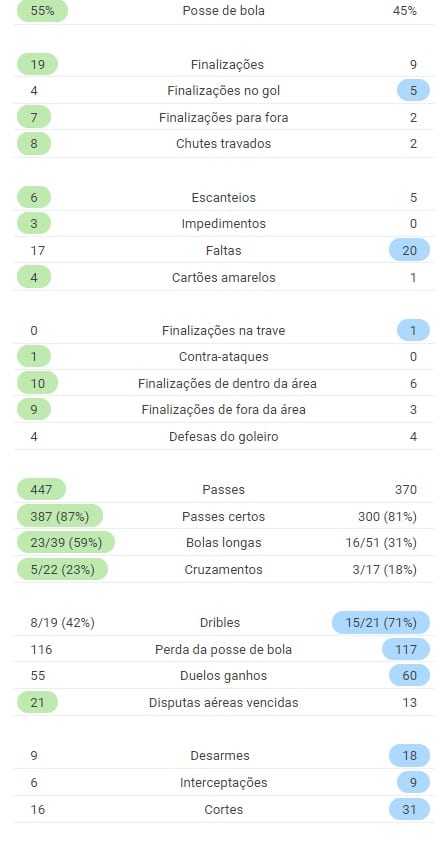This screenshot has height=857, width=448.
Task: Click the 19 Finalizações green badge
Action: (x=37, y=64)
